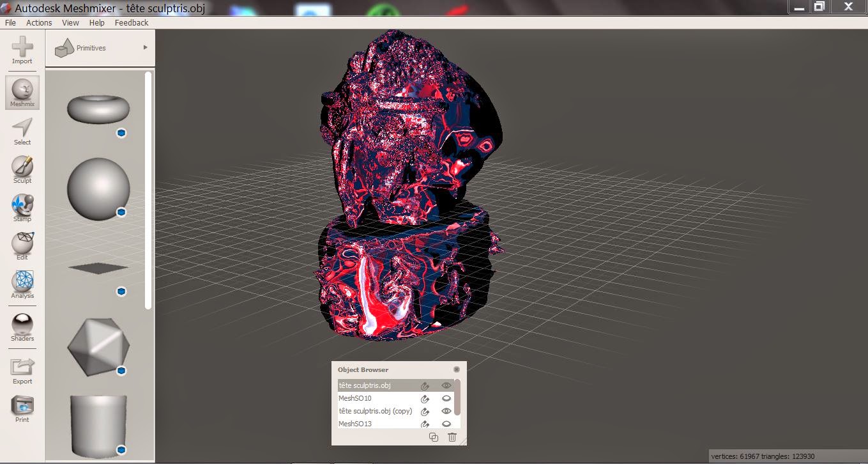Screen dimensions: 868x464
Task: Click the primitives panel scrollbar
Action: 149,190
